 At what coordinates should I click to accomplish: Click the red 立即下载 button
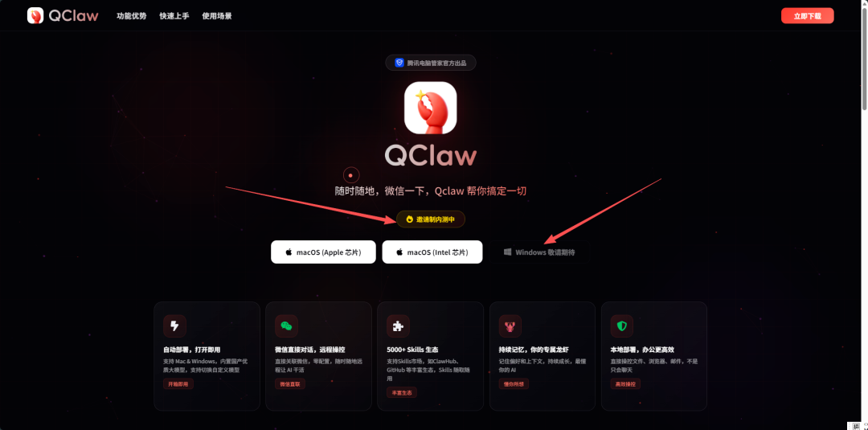(807, 16)
